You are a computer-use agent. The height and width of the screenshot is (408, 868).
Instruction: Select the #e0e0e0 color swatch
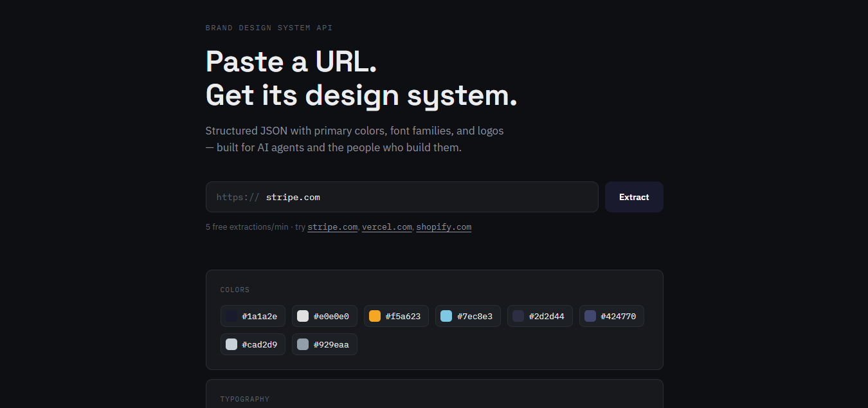pyautogui.click(x=325, y=316)
